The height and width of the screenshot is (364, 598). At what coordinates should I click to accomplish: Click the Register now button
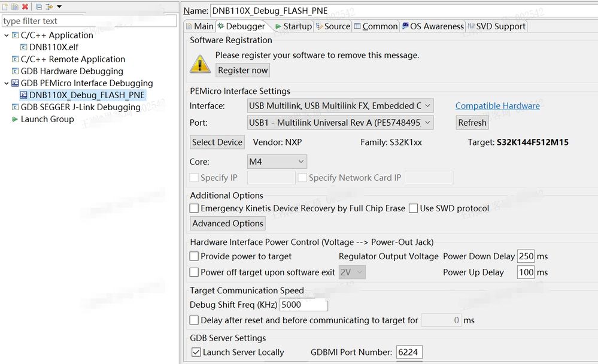coord(242,70)
